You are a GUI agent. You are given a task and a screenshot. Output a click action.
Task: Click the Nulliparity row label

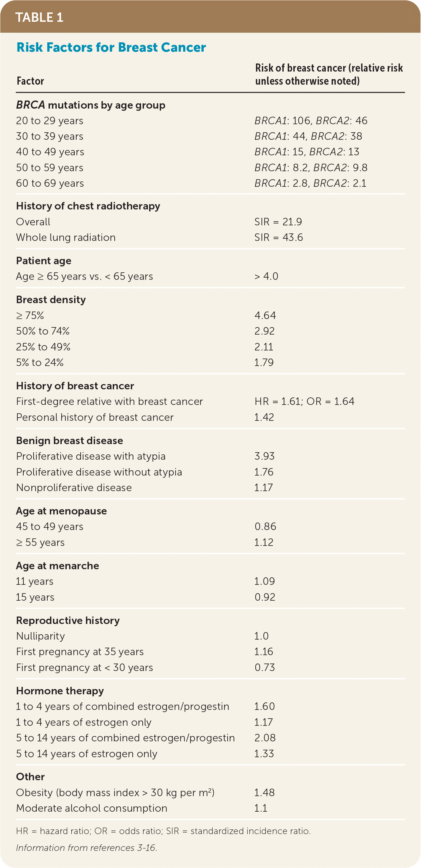click(40, 636)
